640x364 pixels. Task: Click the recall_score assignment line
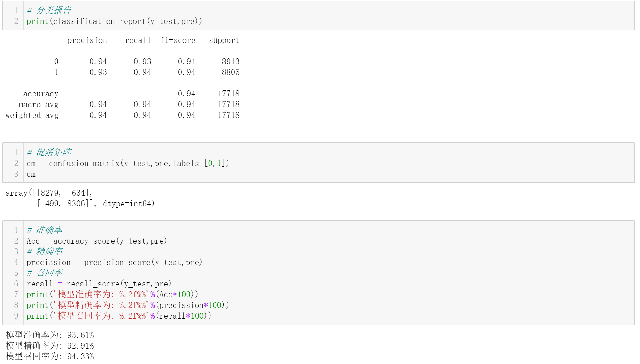point(98,284)
